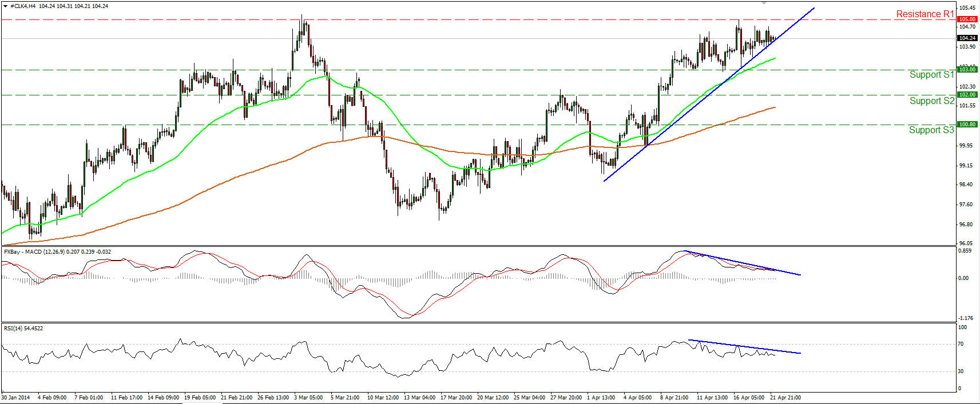Select the blue trendline on RSI panel
The image size is (980, 404).
744,347
